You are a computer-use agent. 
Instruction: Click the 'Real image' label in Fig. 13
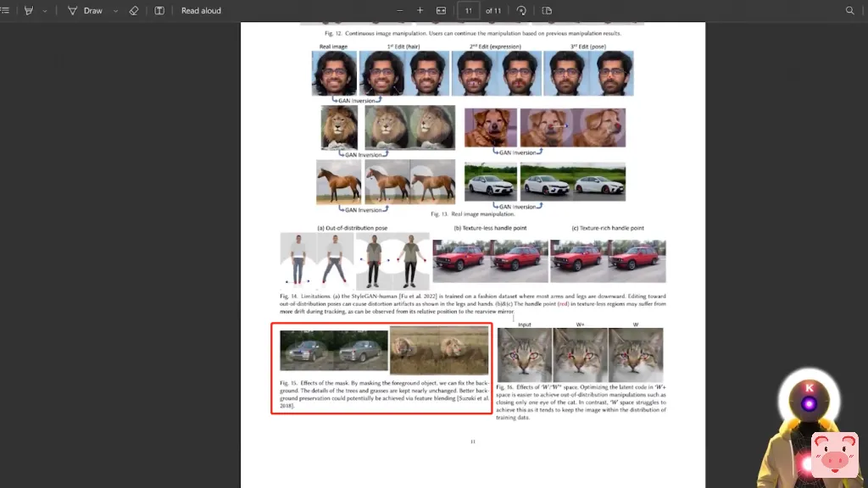point(333,47)
